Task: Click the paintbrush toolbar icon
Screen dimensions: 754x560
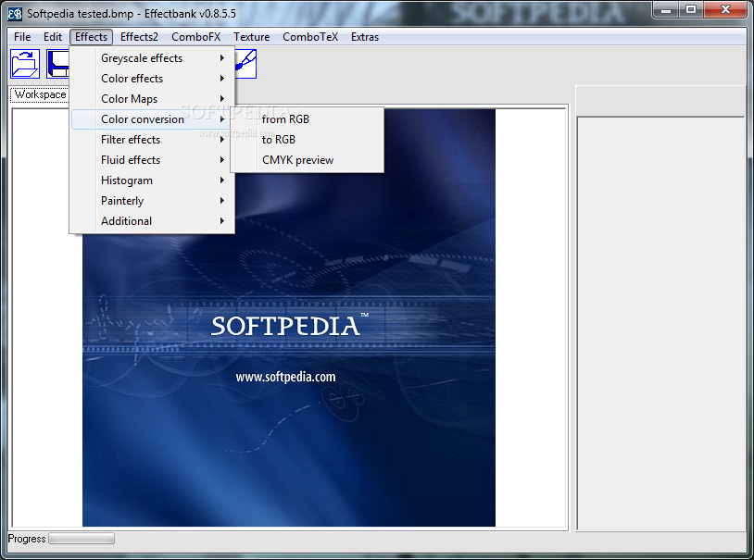Action: pyautogui.click(x=245, y=64)
